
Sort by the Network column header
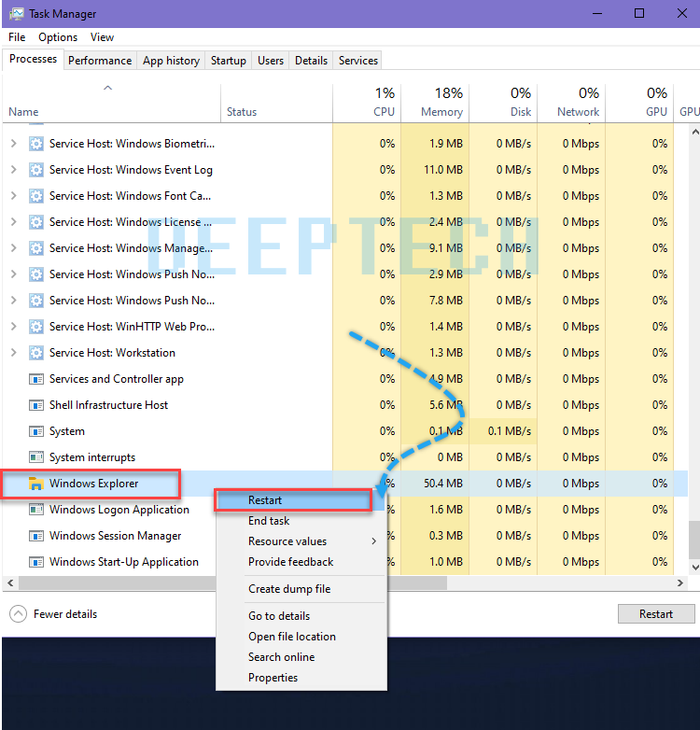click(571, 104)
